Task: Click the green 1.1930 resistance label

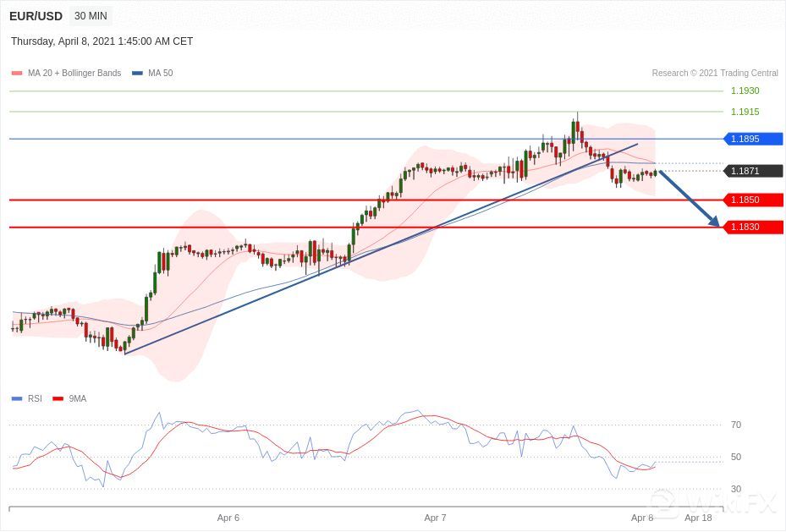Action: pos(745,90)
